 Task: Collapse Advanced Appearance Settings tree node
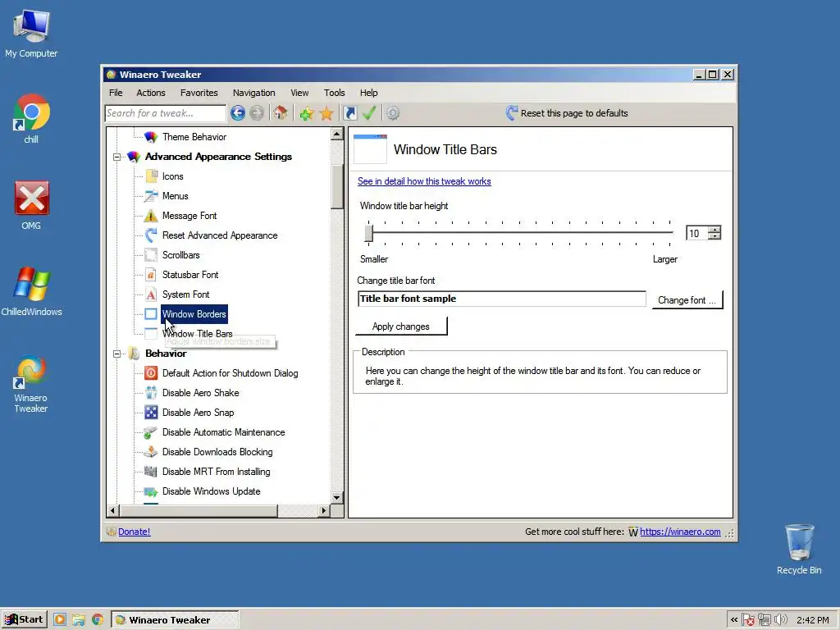pyautogui.click(x=116, y=157)
